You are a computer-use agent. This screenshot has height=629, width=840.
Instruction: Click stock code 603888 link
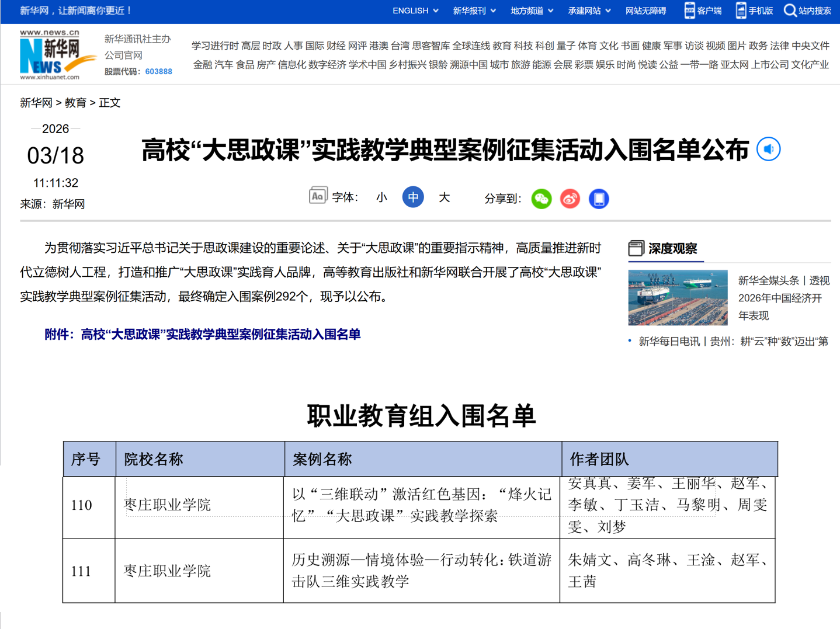[158, 71]
